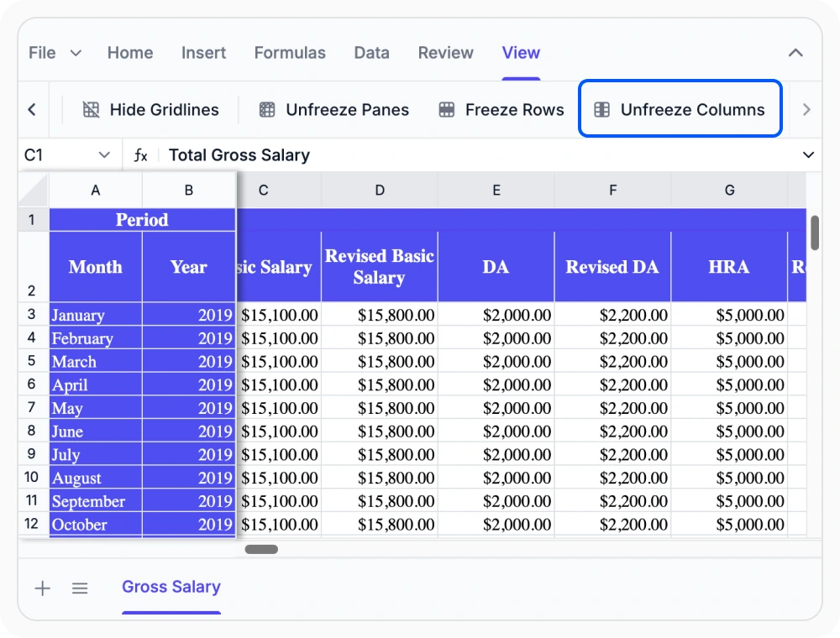
Task: Click the Year header cell
Action: 188,267
